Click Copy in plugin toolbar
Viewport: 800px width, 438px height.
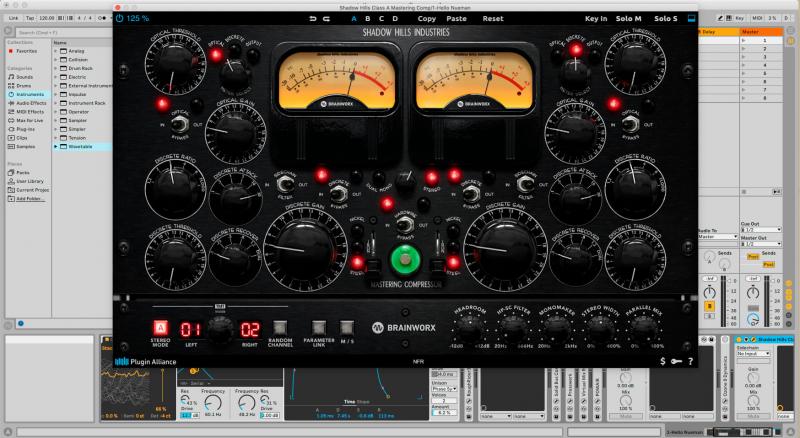[x=427, y=19]
